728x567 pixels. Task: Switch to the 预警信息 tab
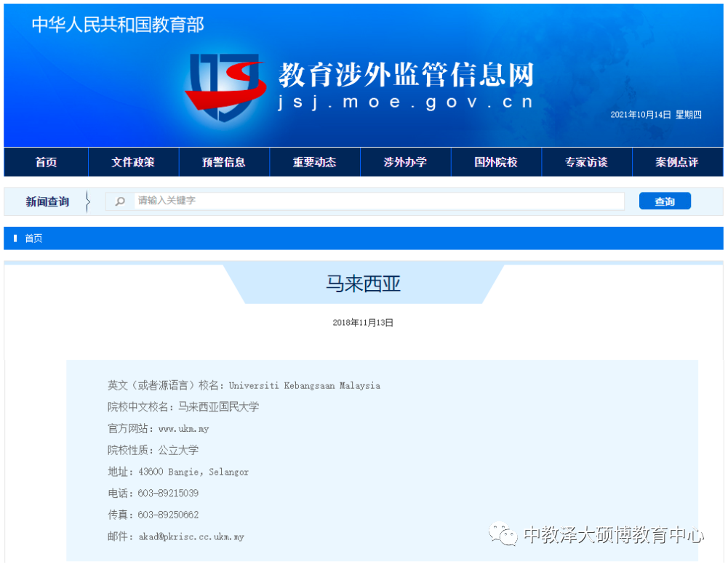coord(224,162)
